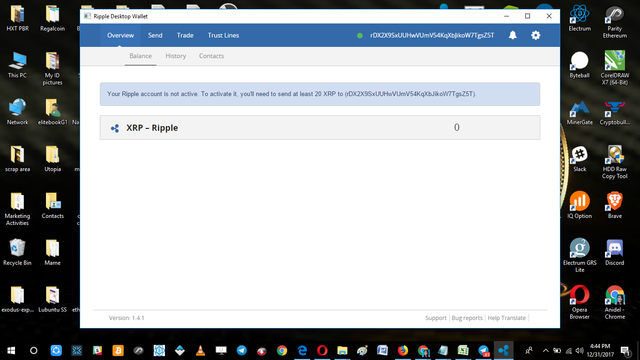Click the XRP – Ripple balance row label
The height and width of the screenshot is (360, 640).
pos(152,128)
